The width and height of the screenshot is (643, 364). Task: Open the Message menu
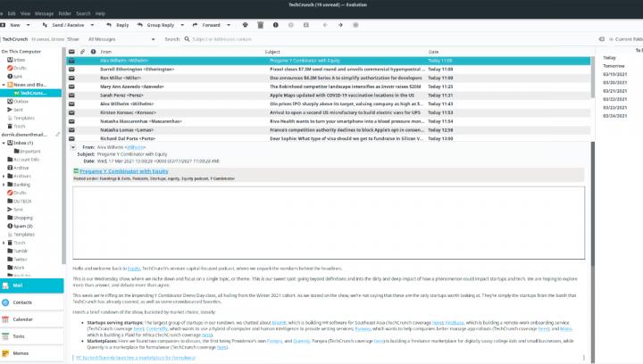(44, 13)
